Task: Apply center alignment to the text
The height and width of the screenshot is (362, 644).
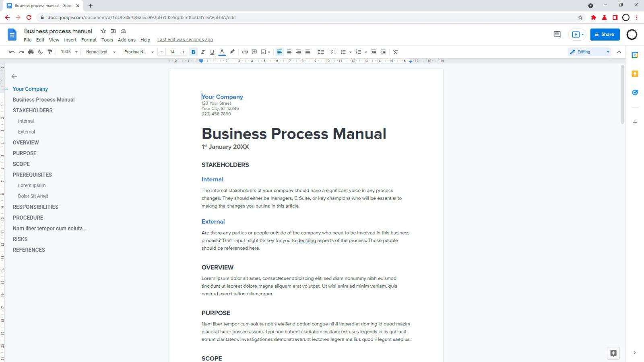Action: click(289, 51)
